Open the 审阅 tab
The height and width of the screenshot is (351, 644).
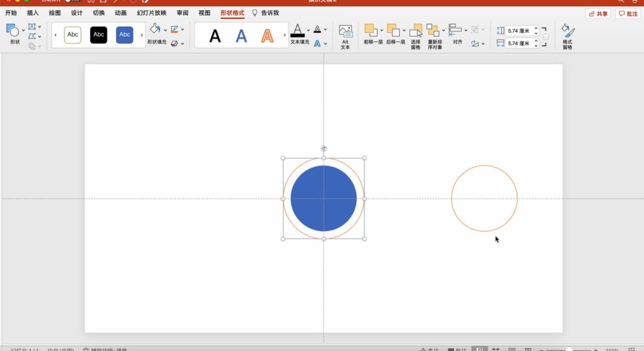(x=182, y=13)
